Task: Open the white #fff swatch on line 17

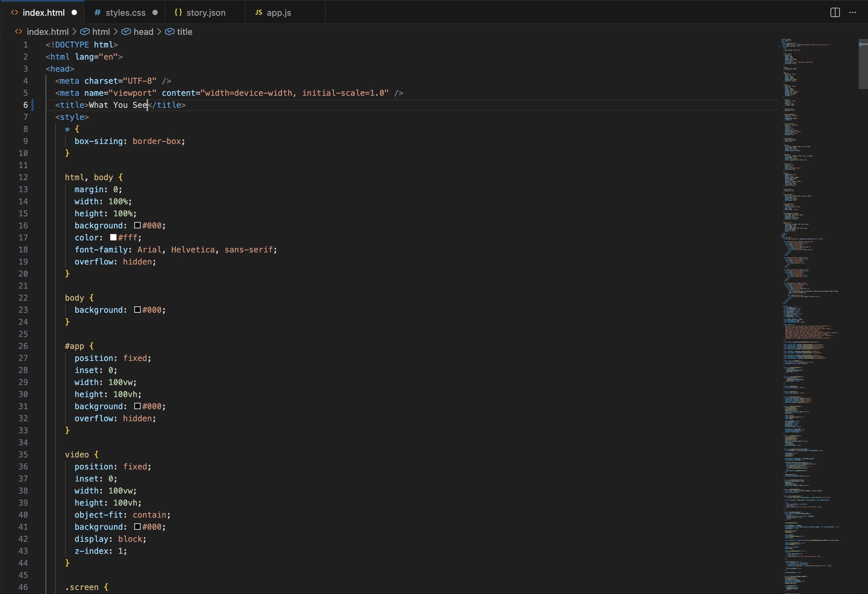Action: coord(113,237)
